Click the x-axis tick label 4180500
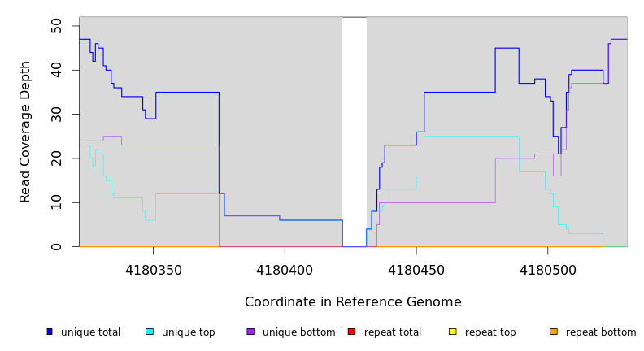 [x=547, y=270]
